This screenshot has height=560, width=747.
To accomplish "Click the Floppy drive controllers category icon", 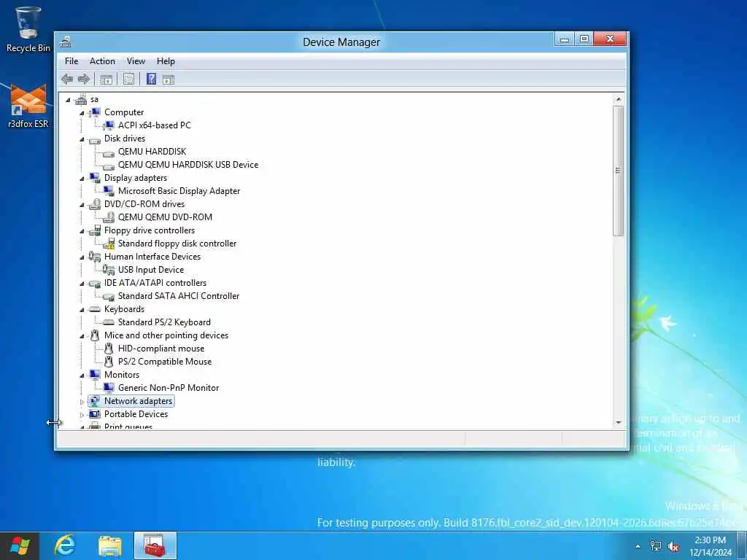I will point(95,230).
